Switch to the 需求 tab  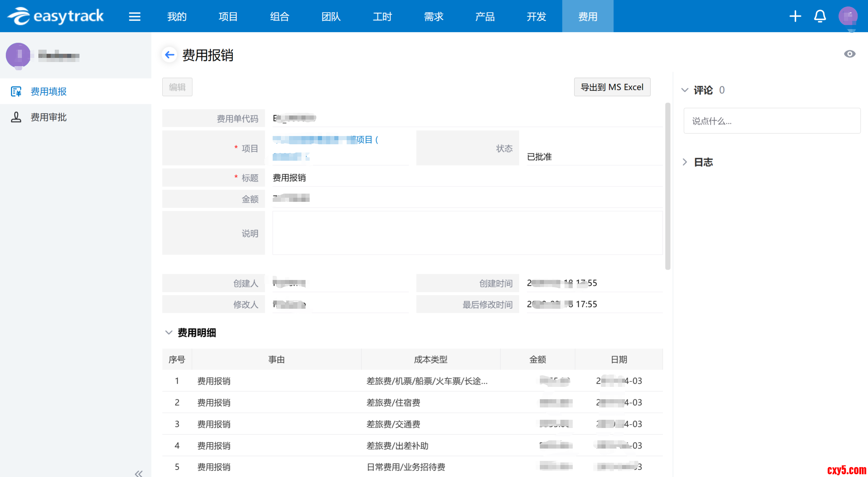pos(433,16)
